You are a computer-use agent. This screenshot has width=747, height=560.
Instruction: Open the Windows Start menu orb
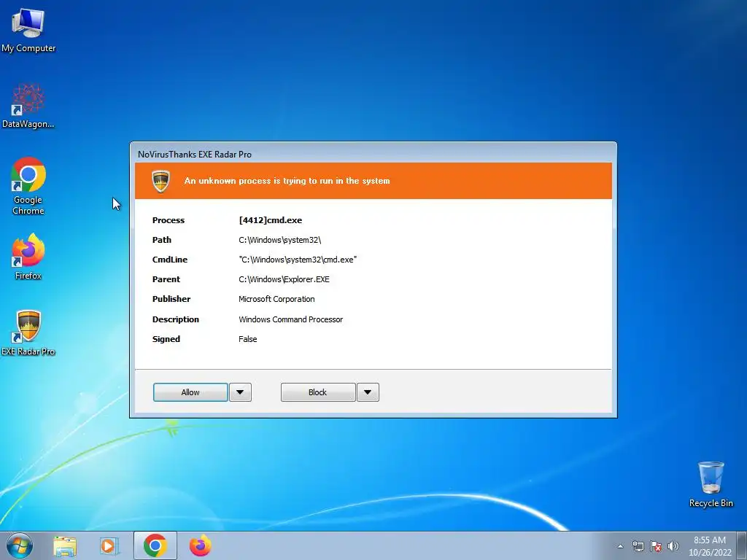click(x=20, y=545)
